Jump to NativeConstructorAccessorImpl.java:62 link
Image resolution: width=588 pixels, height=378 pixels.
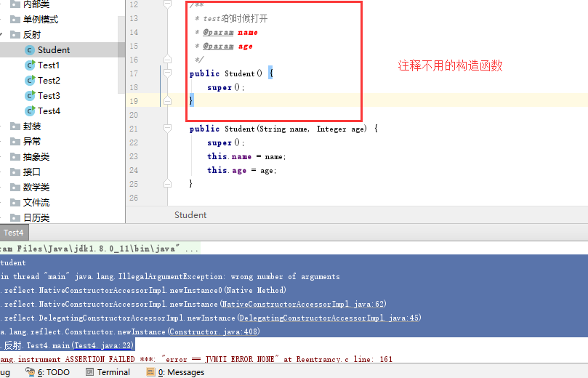tap(303, 304)
